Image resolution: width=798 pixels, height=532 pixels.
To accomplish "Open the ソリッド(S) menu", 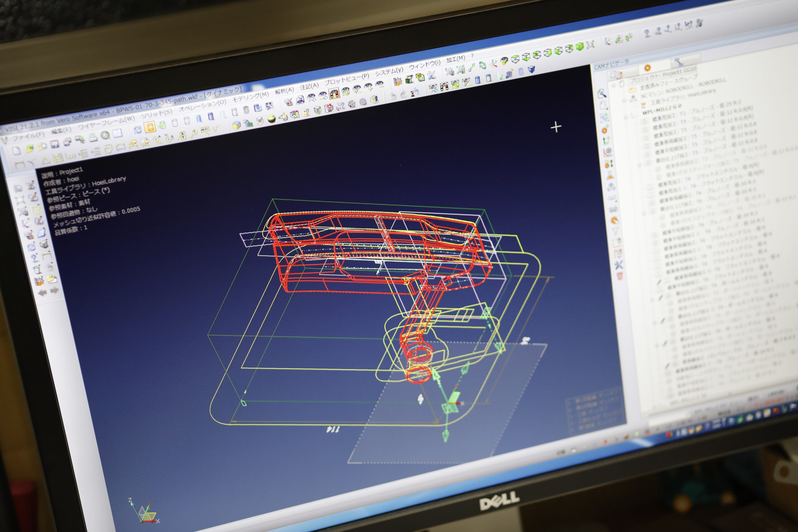I will pyautogui.click(x=157, y=113).
